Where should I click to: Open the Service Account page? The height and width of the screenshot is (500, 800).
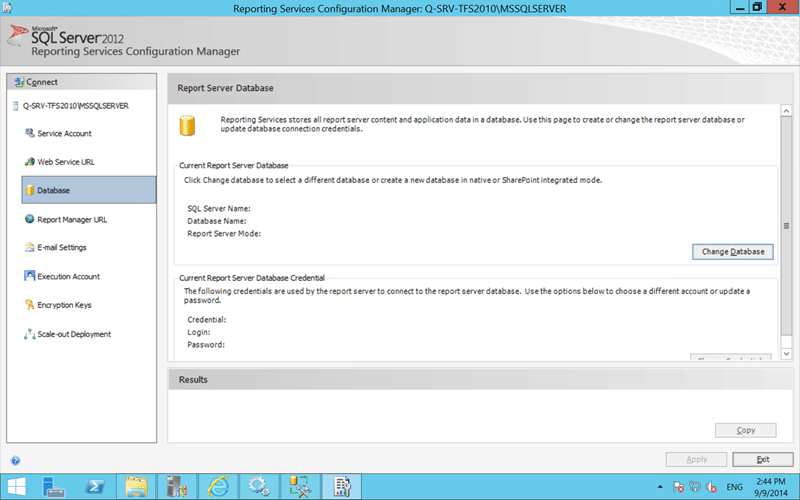tap(64, 134)
